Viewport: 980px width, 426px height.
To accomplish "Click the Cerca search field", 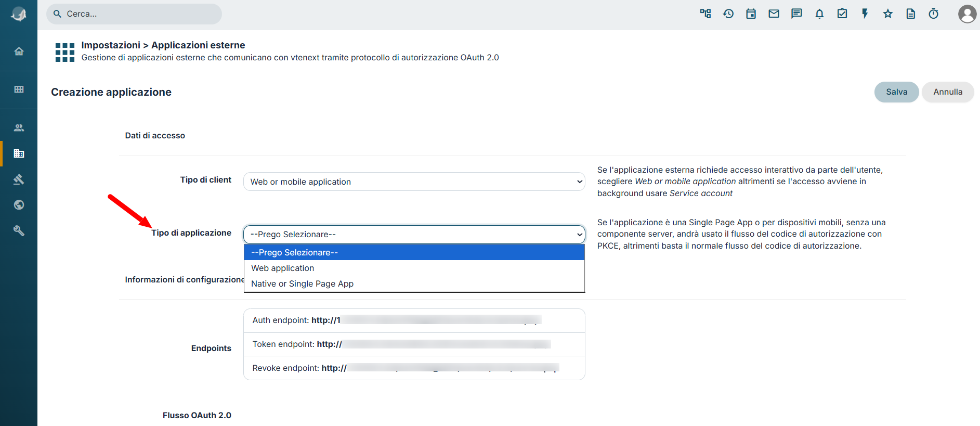I will 134,14.
